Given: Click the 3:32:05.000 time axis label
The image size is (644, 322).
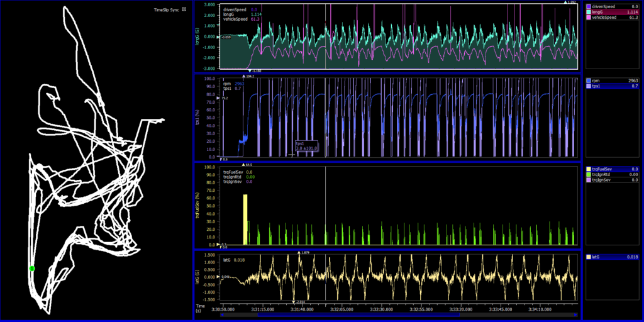Looking at the screenshot, I should point(342,309).
